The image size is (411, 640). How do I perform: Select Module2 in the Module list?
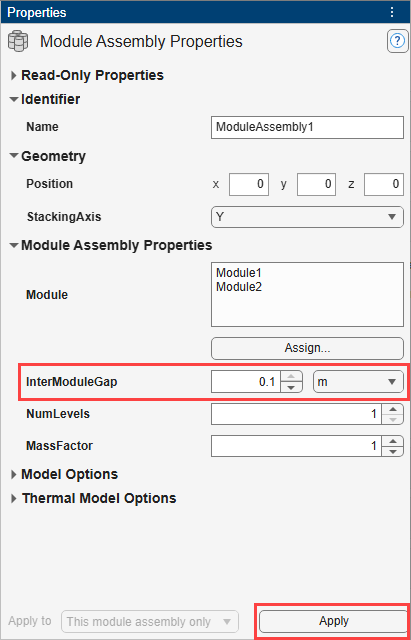tap(239, 287)
